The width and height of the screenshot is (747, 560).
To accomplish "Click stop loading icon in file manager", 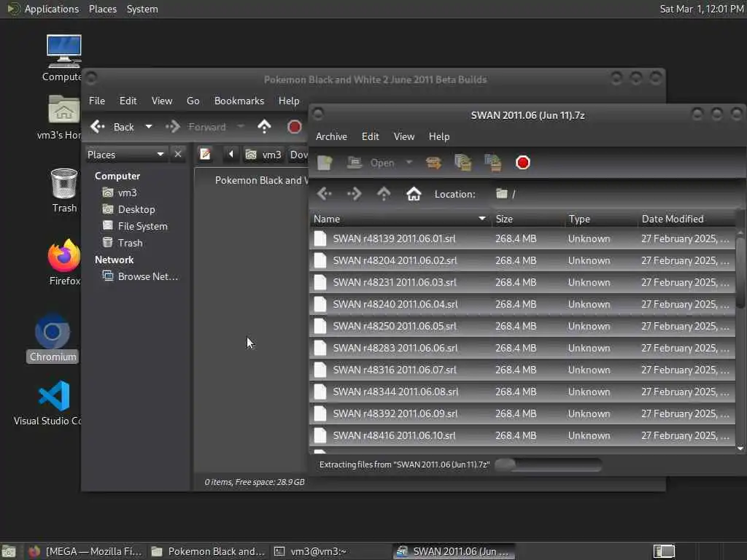I will pos(295,127).
